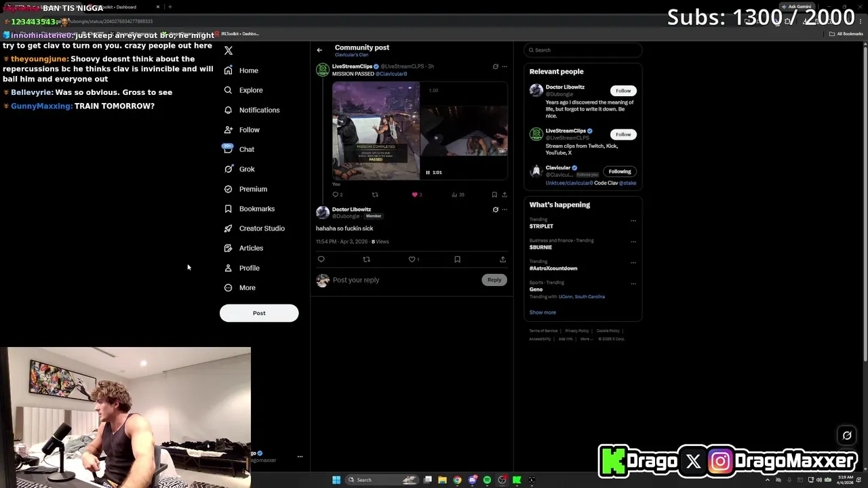Follow Doctor Libowitz in Relevant people
Image resolution: width=868 pixels, height=488 pixels.
coord(623,91)
